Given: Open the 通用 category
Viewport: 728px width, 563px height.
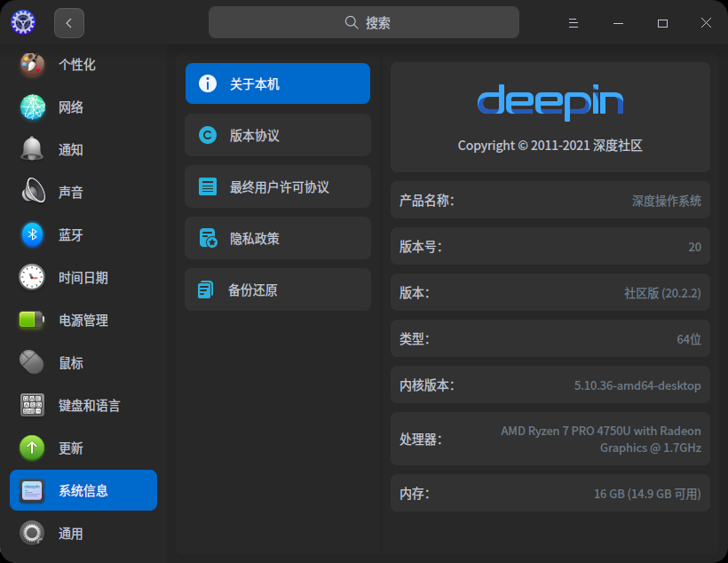Looking at the screenshot, I should point(83,534).
